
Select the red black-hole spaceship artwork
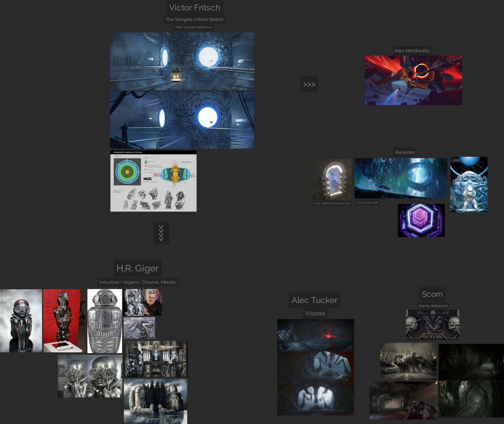413,80
